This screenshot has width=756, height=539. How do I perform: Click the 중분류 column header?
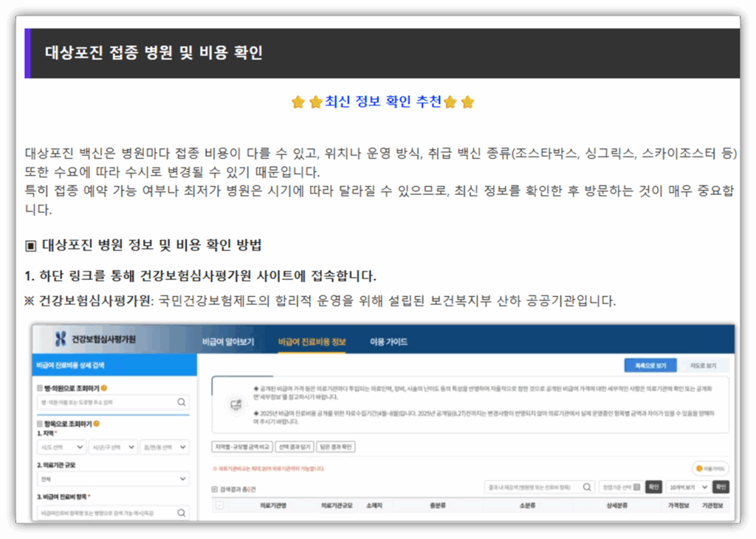click(437, 505)
